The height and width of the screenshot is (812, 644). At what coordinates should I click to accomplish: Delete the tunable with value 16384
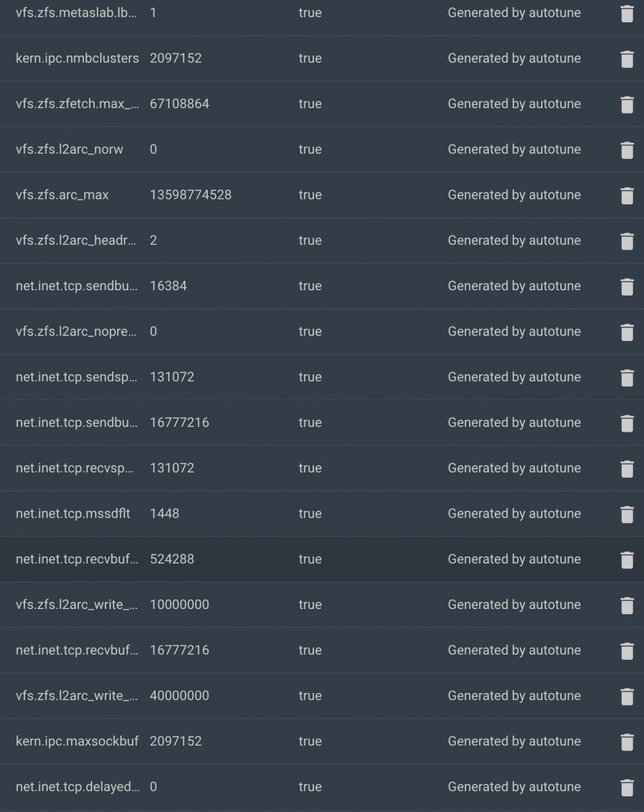[627, 287]
